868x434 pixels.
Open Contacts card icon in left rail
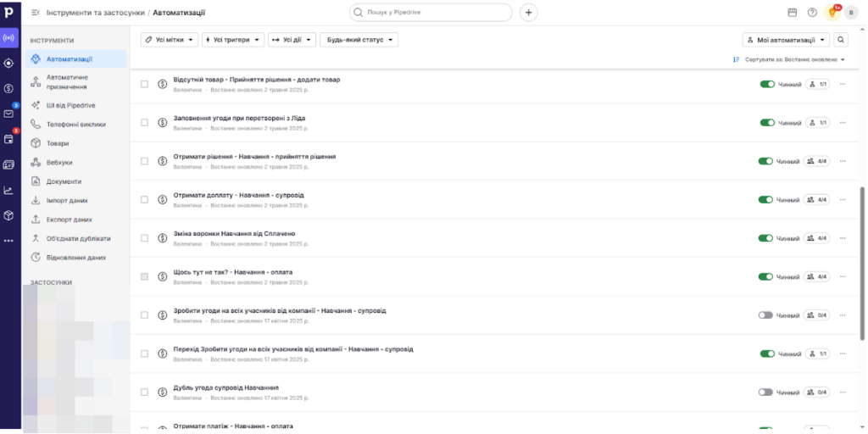(8, 165)
